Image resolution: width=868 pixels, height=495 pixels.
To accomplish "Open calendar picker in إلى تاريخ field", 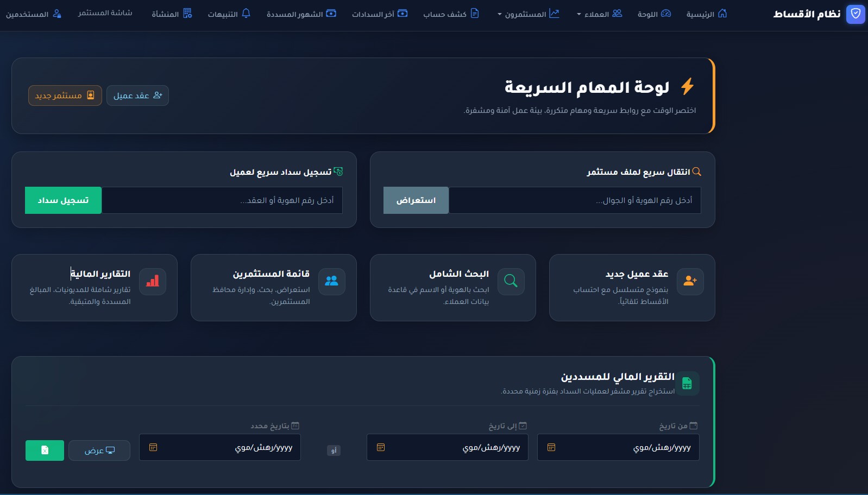I will [x=381, y=447].
